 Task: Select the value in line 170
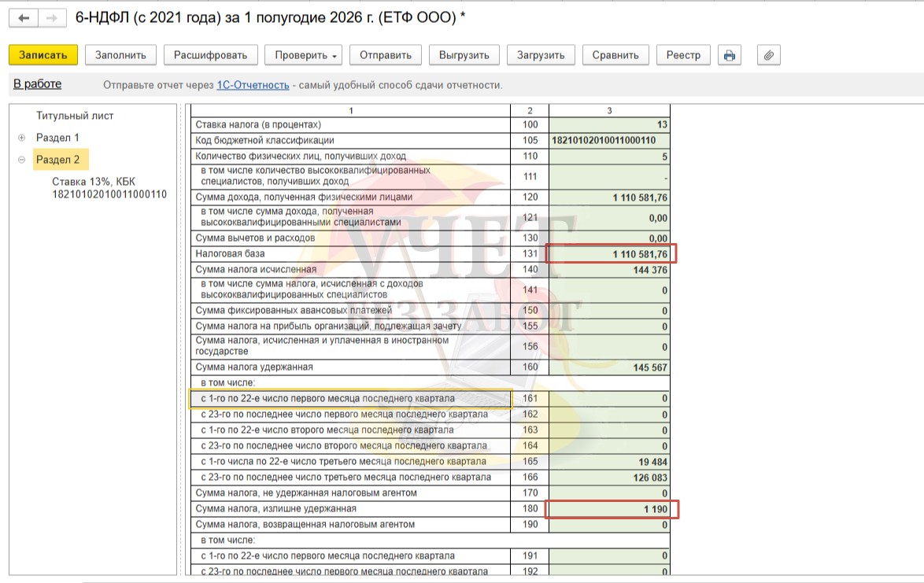(609, 493)
